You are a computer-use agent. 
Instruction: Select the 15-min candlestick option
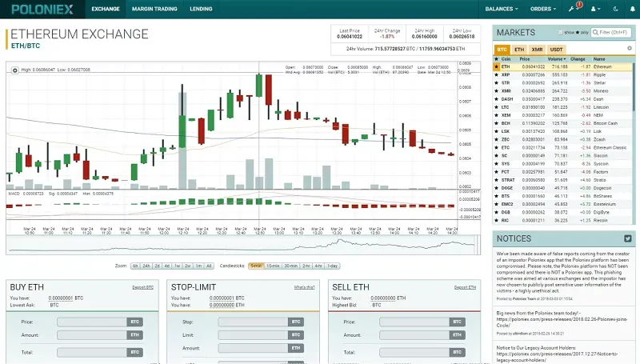click(x=273, y=266)
